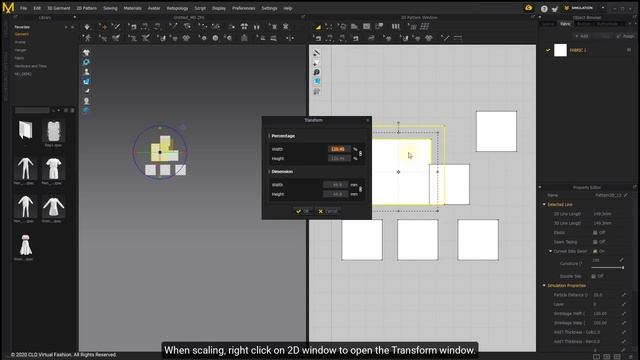The height and width of the screenshot is (360, 640).
Task: Click the Height percentage input field
Action: pyautogui.click(x=339, y=159)
